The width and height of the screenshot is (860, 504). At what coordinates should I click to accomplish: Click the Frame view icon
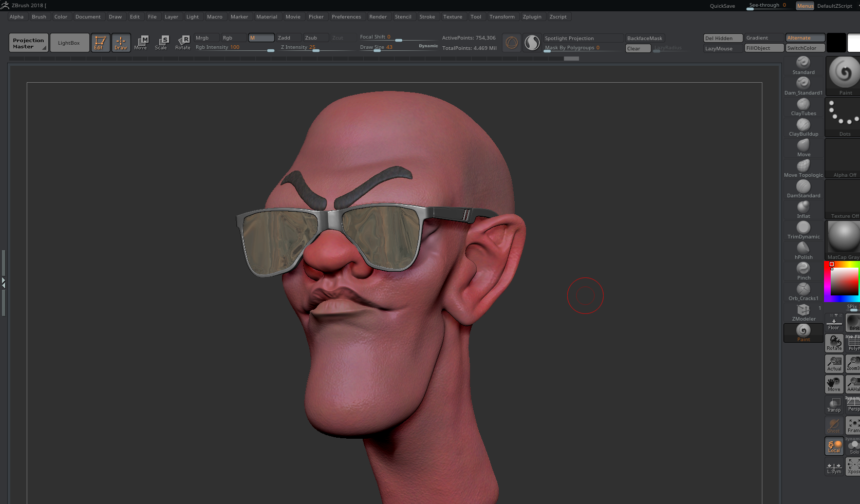click(x=853, y=425)
